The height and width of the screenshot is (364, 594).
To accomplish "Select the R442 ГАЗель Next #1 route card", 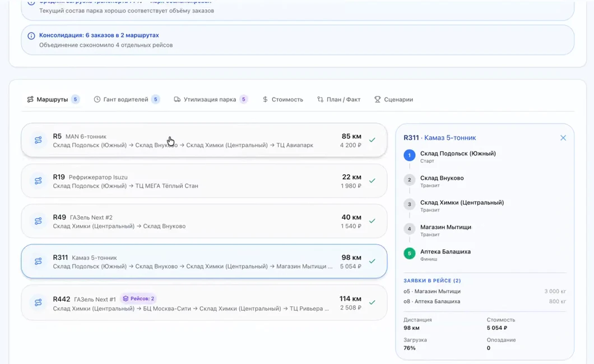I will coord(204,303).
